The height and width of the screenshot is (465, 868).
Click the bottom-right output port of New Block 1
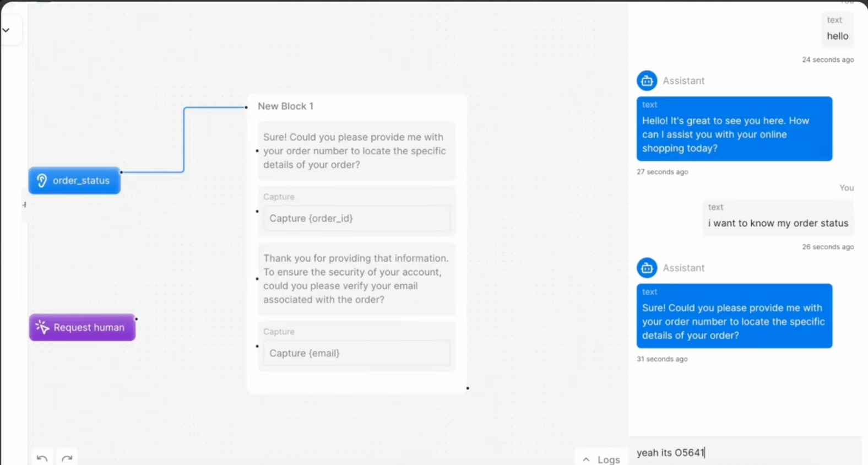point(468,388)
